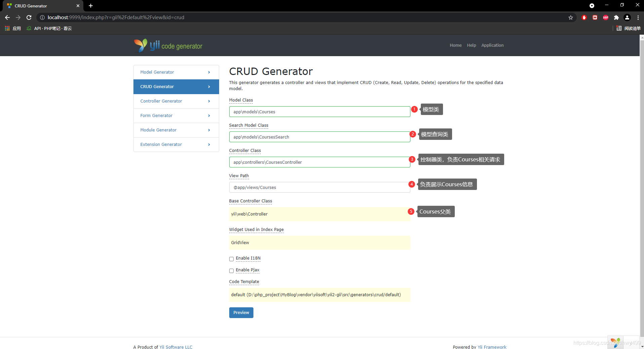This screenshot has height=349, width=644.
Task: Click the View Path input field
Action: coord(320,187)
